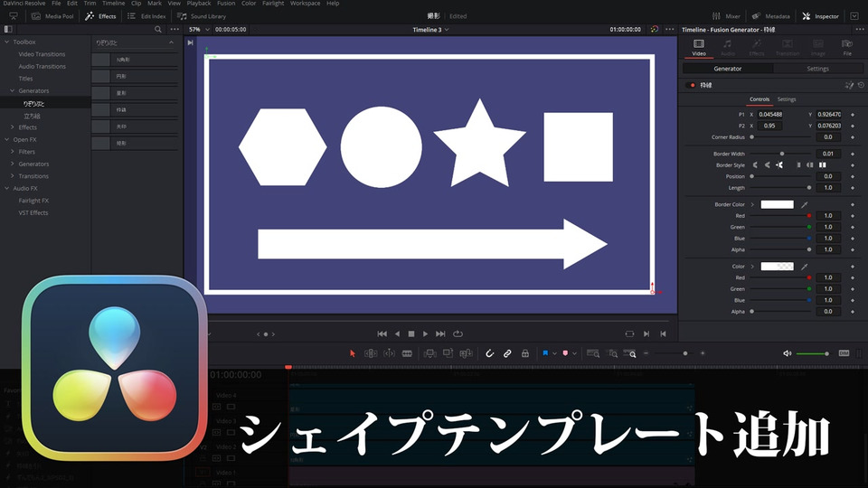This screenshot has width=868, height=488.
Task: Select the Trim Edit Mode tool
Action: point(371,353)
